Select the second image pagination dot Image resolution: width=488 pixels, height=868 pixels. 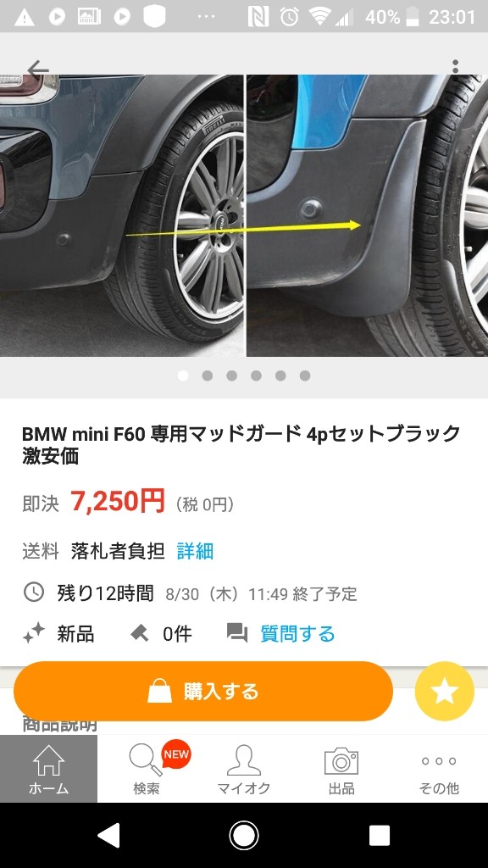[x=208, y=376]
